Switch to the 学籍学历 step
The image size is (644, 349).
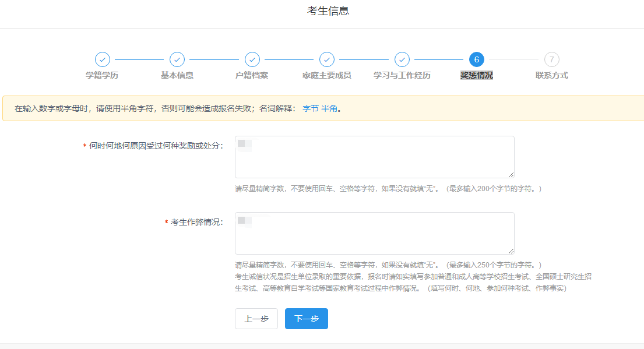(103, 75)
